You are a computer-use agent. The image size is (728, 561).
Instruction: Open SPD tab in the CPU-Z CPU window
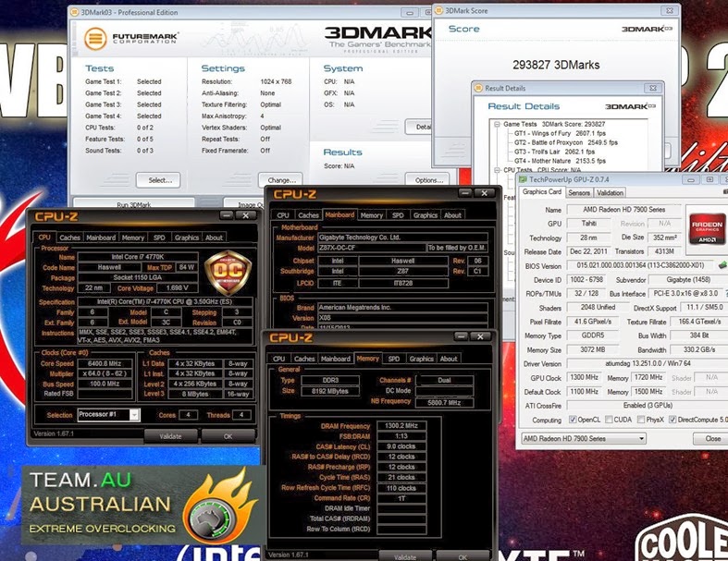click(x=159, y=238)
